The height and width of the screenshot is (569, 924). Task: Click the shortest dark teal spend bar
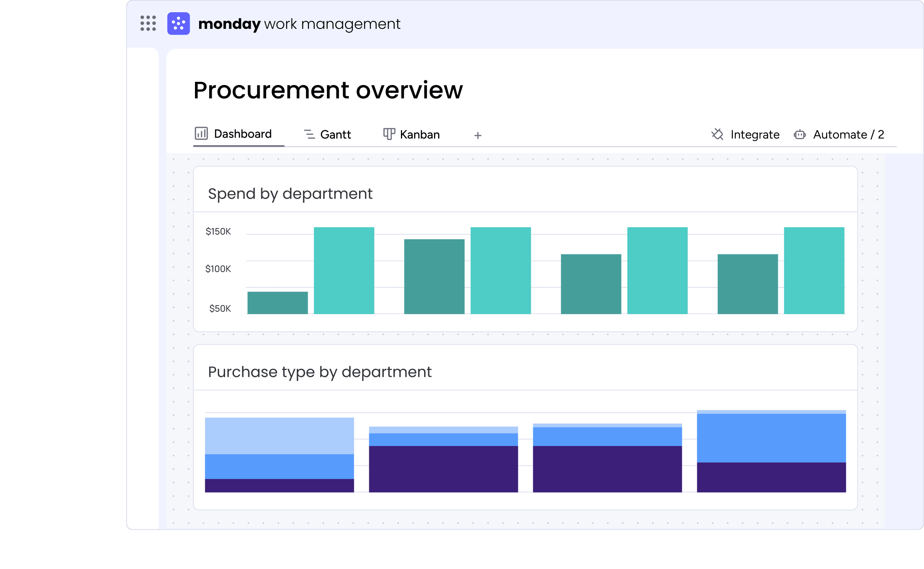click(278, 303)
